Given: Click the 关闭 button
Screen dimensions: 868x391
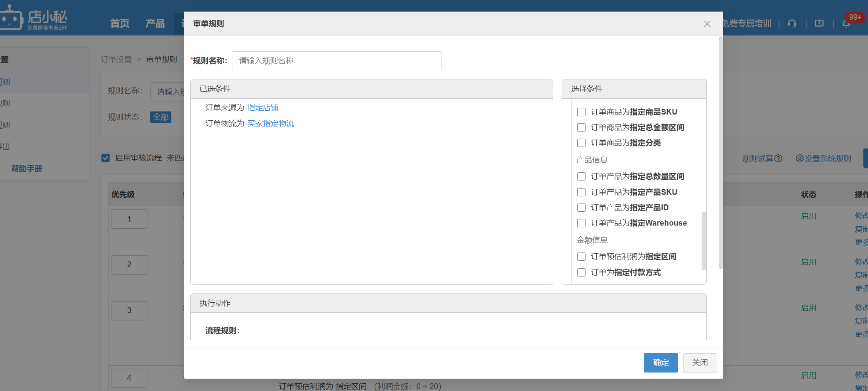Looking at the screenshot, I should point(700,362).
